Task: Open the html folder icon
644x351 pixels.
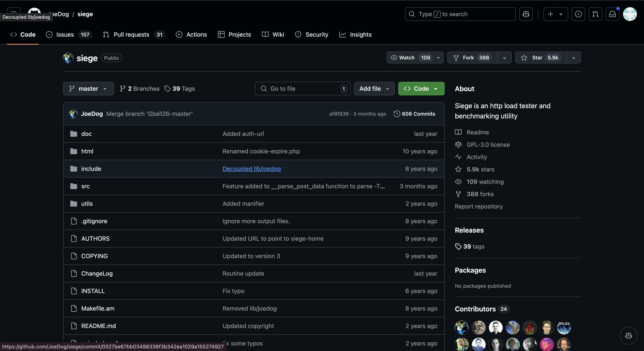Action: pyautogui.click(x=73, y=151)
